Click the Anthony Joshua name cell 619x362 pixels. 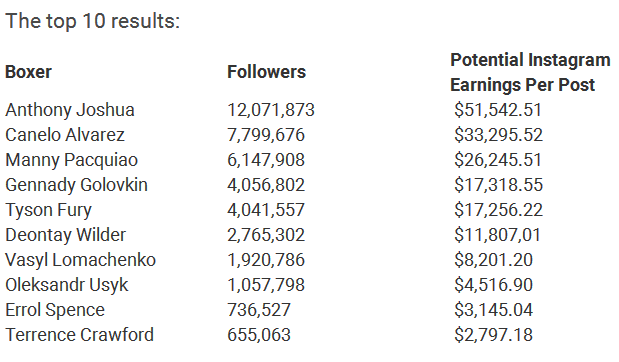coord(70,110)
